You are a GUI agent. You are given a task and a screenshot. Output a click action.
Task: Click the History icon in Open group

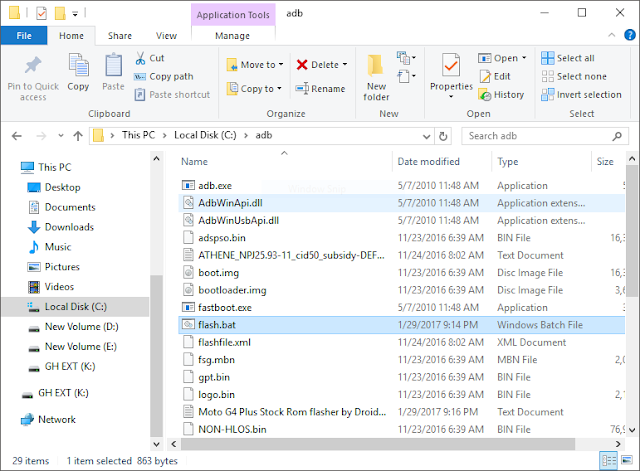(484, 95)
